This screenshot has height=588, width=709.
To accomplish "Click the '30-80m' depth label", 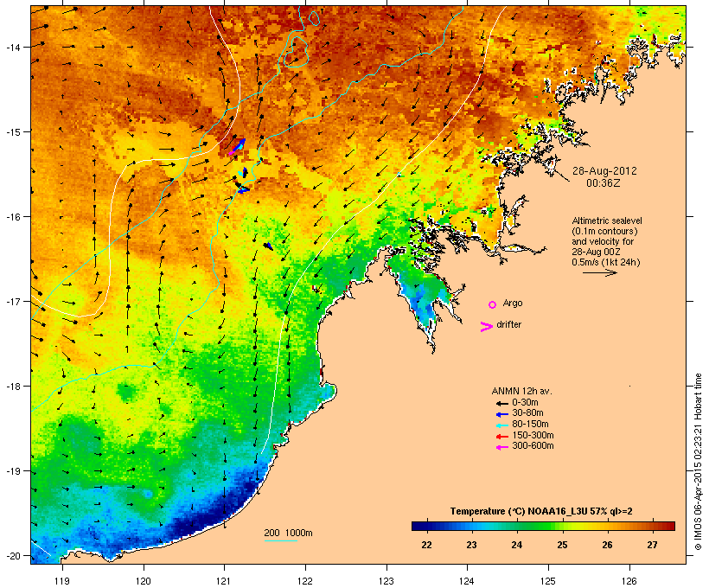I will tap(527, 413).
